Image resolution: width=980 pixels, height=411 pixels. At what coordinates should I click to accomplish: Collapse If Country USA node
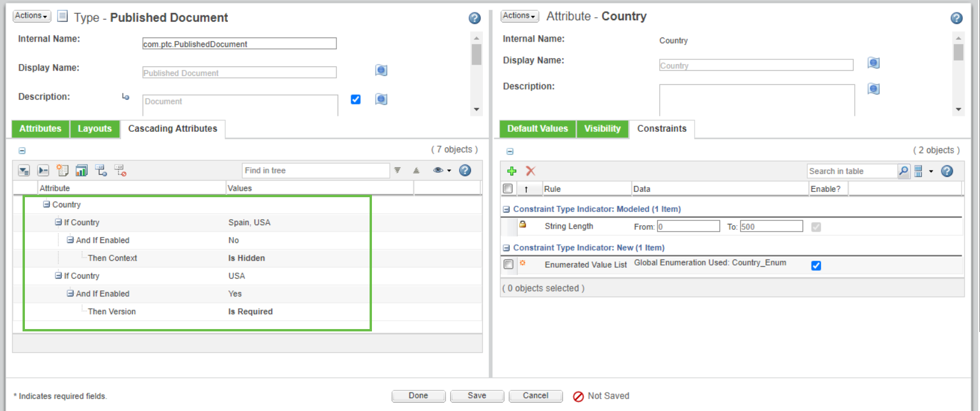point(58,276)
